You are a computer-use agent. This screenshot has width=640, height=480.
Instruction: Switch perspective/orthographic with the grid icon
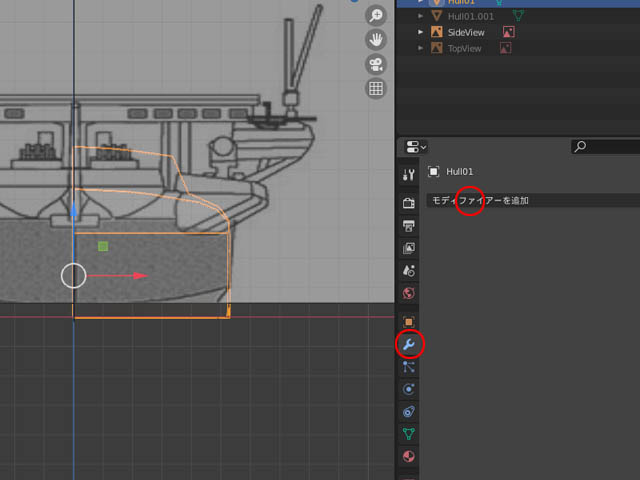coord(376,88)
